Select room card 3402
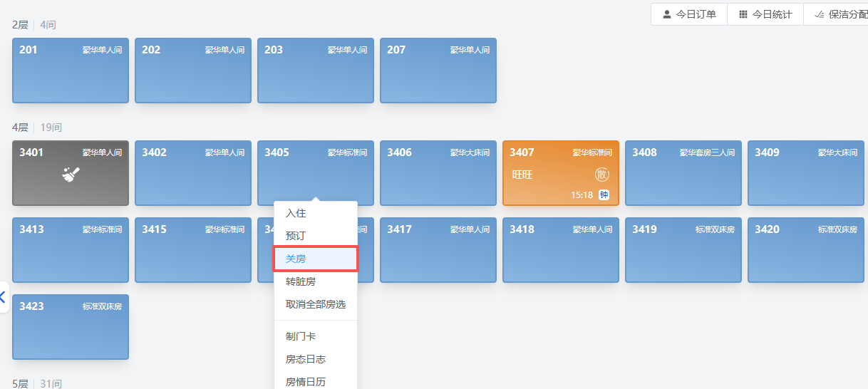The width and height of the screenshot is (868, 389). coord(193,173)
